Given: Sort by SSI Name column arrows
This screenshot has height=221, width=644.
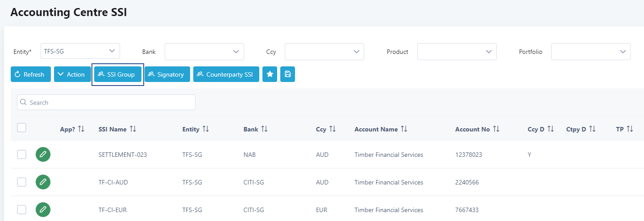Looking at the screenshot, I should [x=133, y=129].
